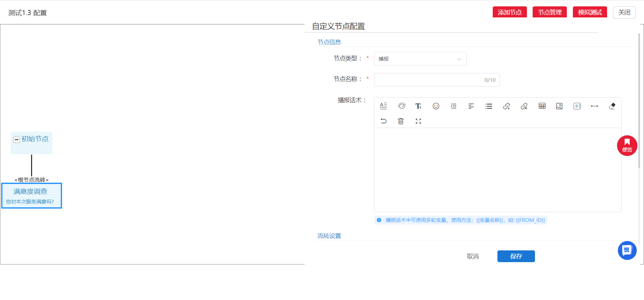Click the 节点管理 button
This screenshot has height=300, width=644.
coord(549,12)
